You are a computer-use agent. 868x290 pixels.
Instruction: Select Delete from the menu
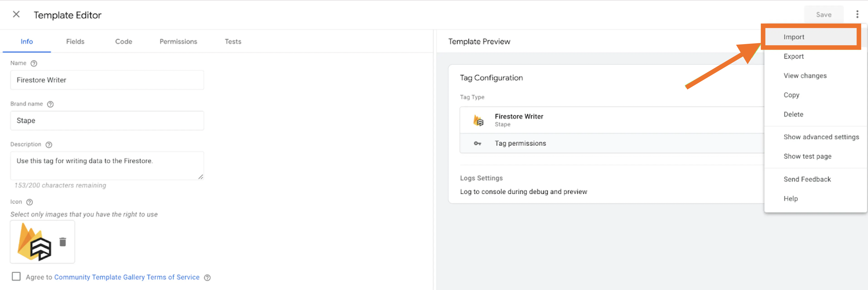point(815,114)
